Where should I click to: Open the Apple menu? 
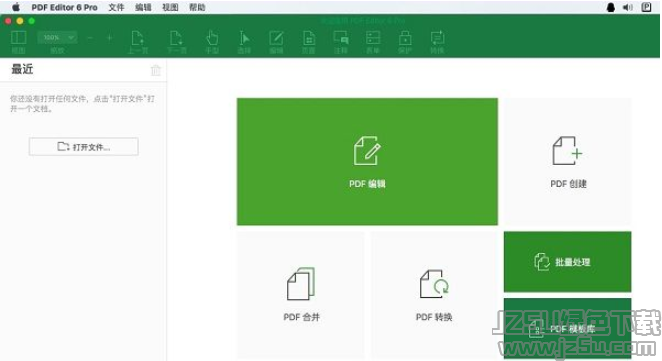(x=16, y=7)
